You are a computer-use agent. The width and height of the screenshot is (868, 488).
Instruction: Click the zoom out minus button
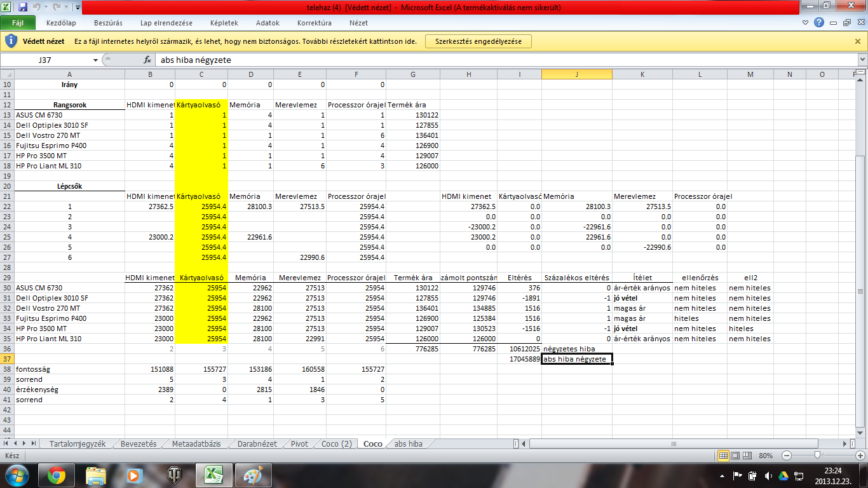tap(787, 456)
